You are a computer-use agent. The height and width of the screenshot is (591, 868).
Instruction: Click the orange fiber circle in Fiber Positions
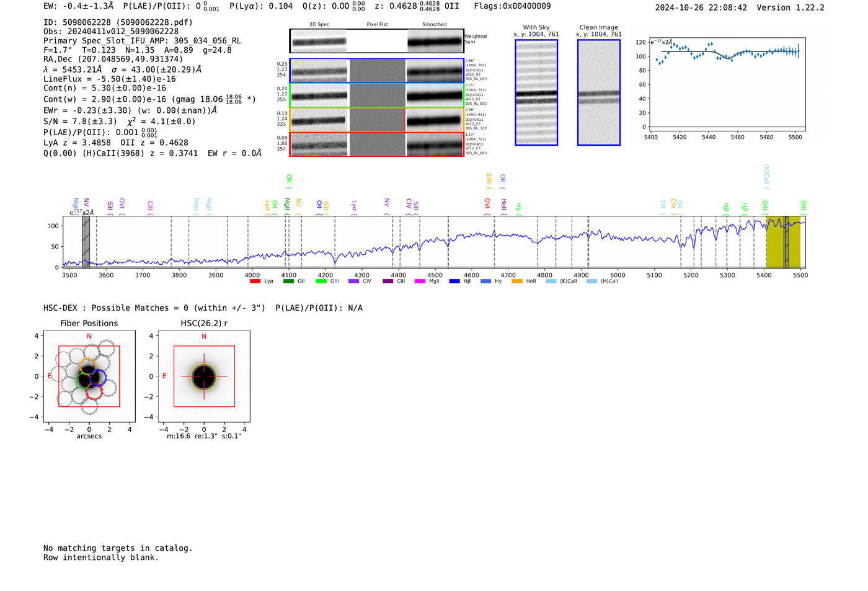pyautogui.click(x=87, y=366)
